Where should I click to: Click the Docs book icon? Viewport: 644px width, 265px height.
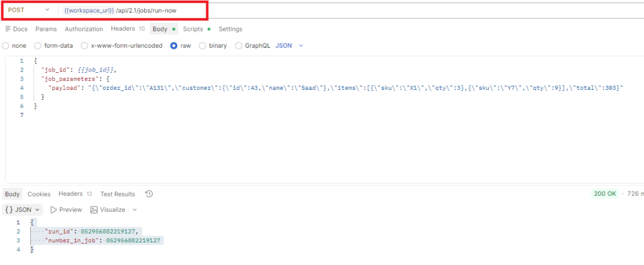(7, 30)
